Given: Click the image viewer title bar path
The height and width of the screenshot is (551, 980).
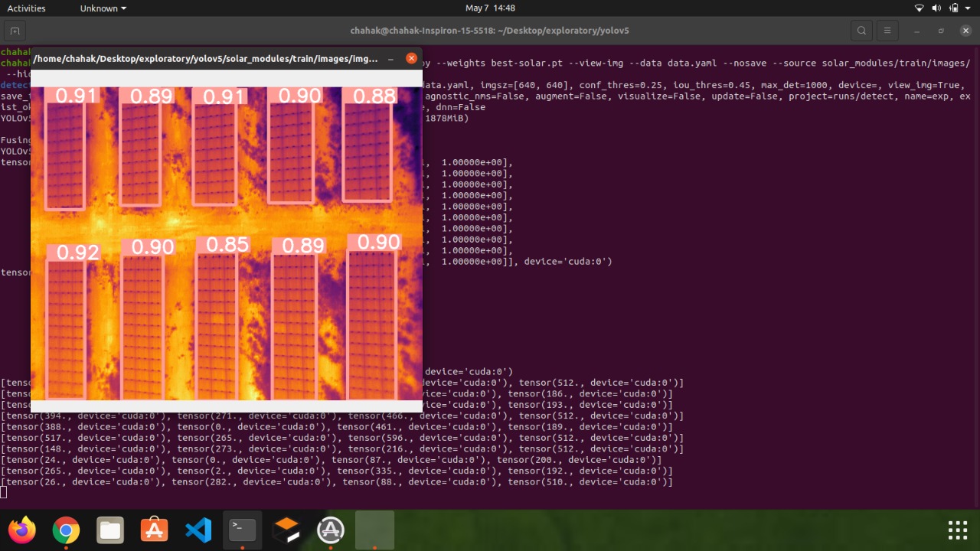Looking at the screenshot, I should [x=206, y=58].
